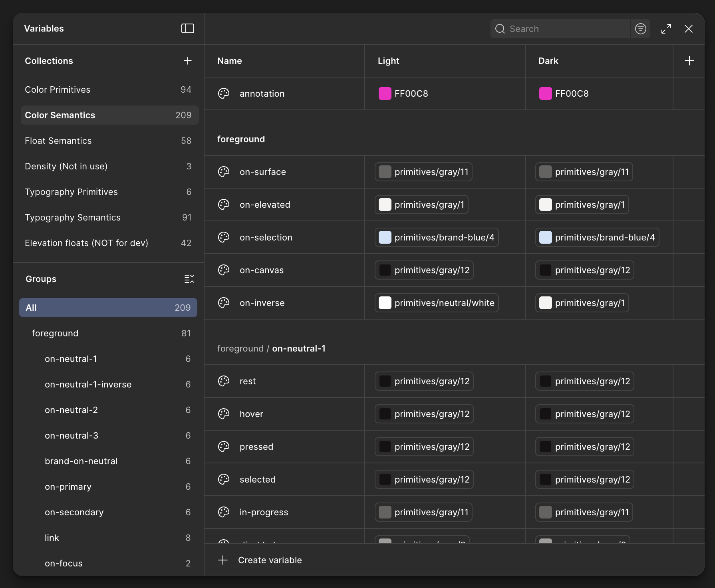This screenshot has width=715, height=588.
Task: Open the Float Semantics collection
Action: [x=109, y=141]
